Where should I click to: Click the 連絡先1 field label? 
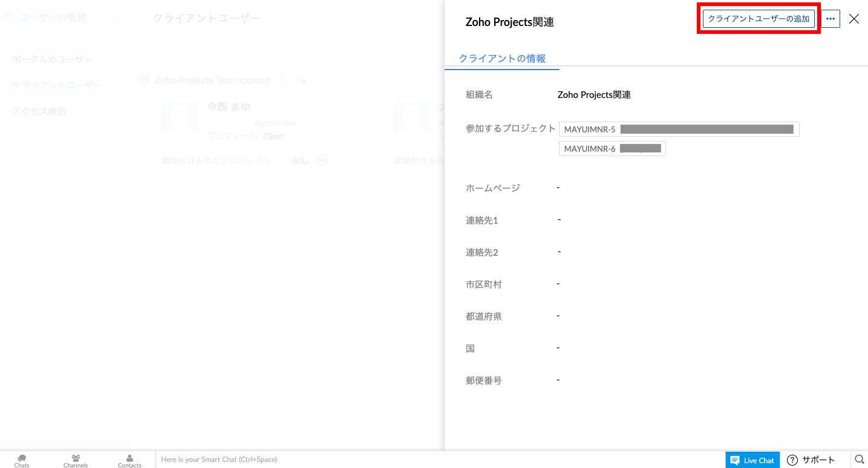pos(481,221)
